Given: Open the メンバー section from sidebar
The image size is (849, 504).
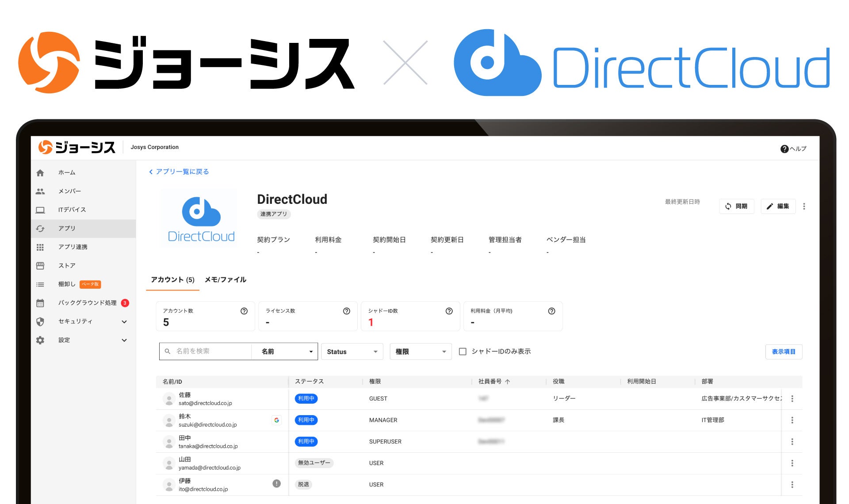Looking at the screenshot, I should point(69,191).
